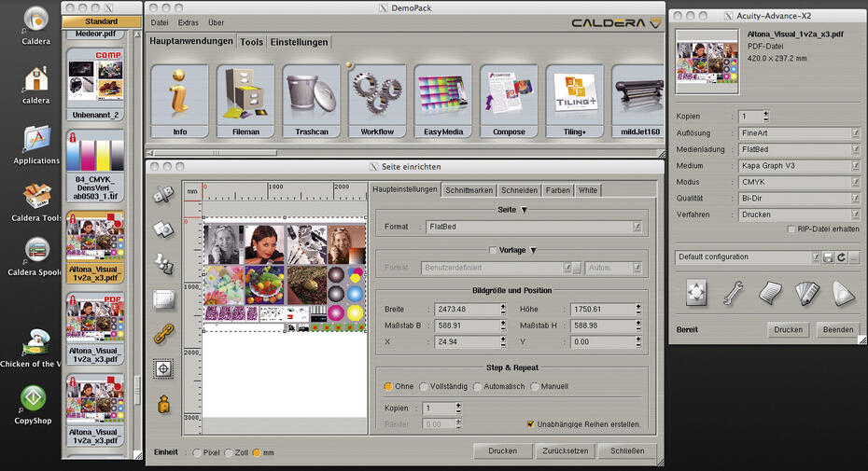
Task: Select the Zoll unit radio button
Action: 229,452
